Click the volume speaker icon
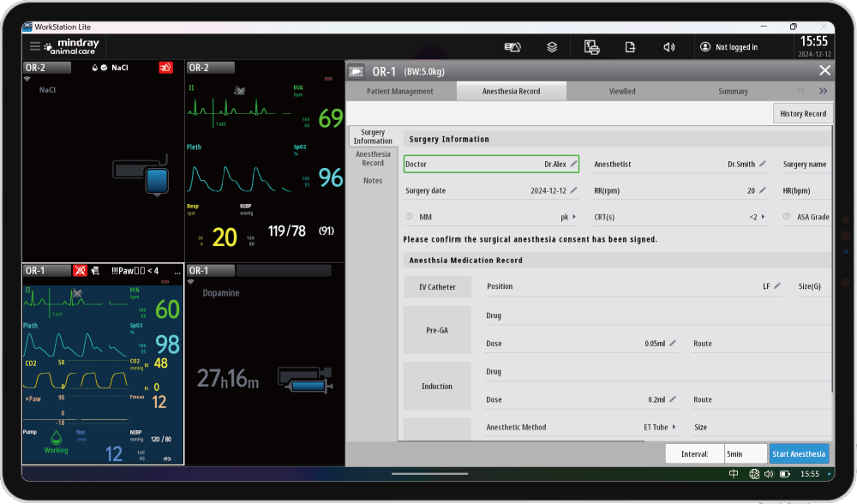Viewport: 857px width, 504px height. click(668, 47)
